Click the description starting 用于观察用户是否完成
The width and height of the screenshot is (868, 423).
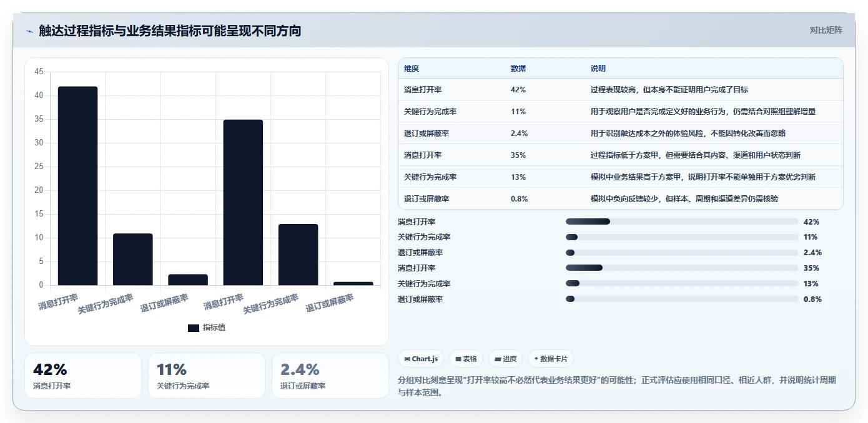[x=703, y=112]
